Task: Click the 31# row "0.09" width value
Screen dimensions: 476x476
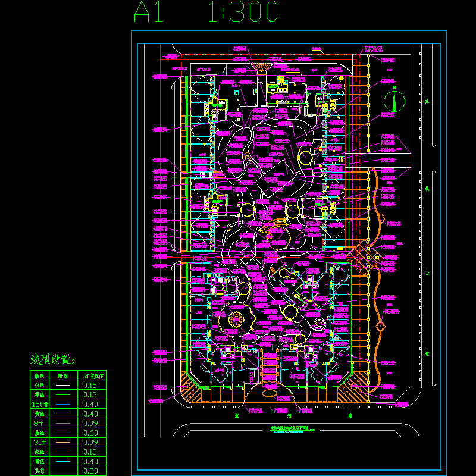Action: click(x=91, y=442)
